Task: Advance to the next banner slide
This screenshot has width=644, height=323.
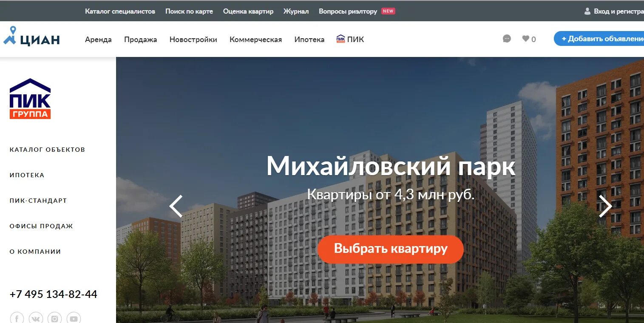Action: pyautogui.click(x=605, y=207)
